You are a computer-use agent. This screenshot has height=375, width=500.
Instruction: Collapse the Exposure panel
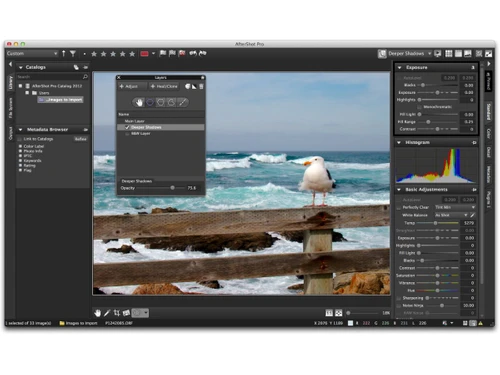(399, 68)
